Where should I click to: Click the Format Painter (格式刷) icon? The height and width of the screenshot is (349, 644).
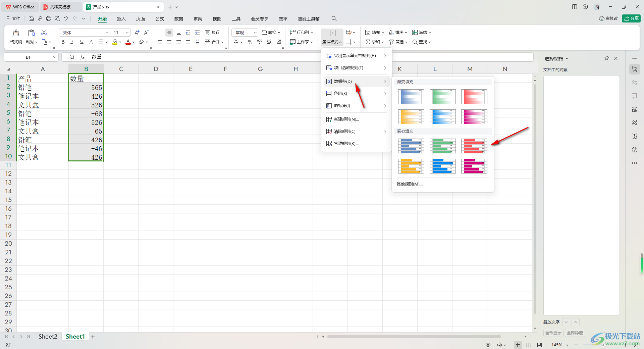pos(16,33)
